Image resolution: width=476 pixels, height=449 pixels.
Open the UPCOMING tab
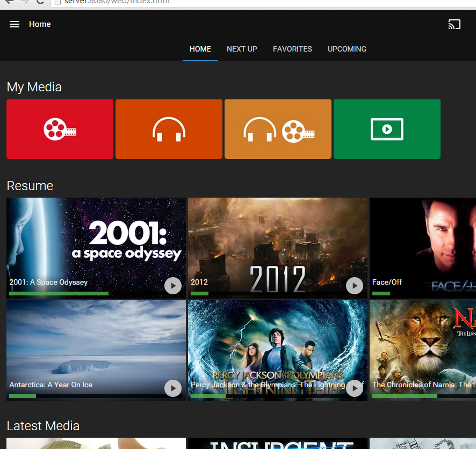(347, 49)
